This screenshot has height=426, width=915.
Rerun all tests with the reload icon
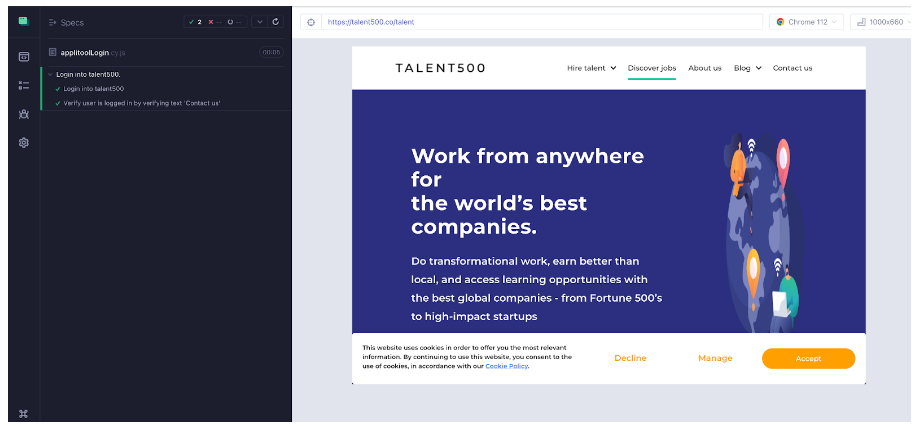[276, 21]
